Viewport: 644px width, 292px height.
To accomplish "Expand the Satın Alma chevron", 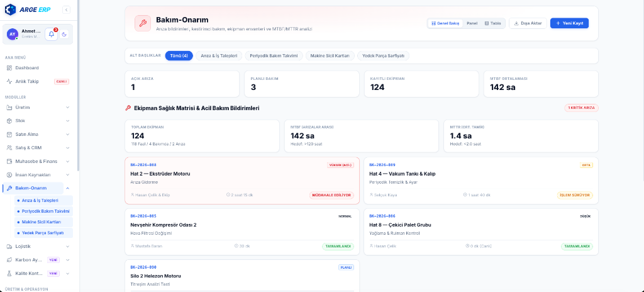I will (68, 135).
